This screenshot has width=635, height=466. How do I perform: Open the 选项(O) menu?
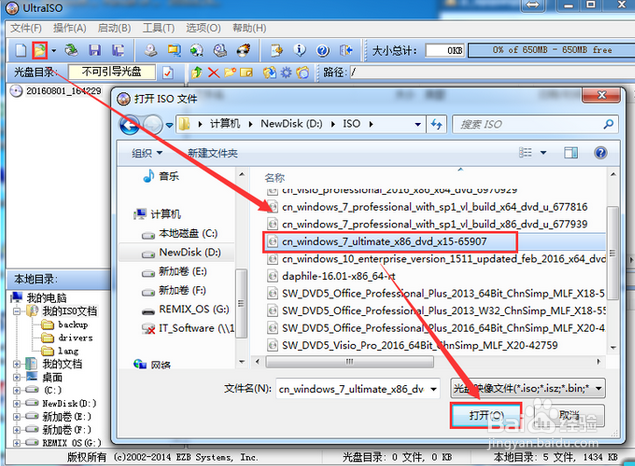203,28
